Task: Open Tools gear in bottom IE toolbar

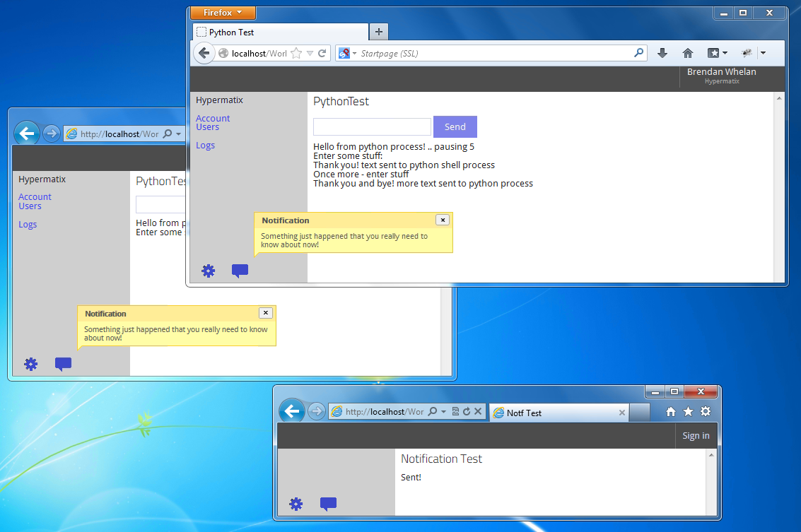Action: [706, 411]
